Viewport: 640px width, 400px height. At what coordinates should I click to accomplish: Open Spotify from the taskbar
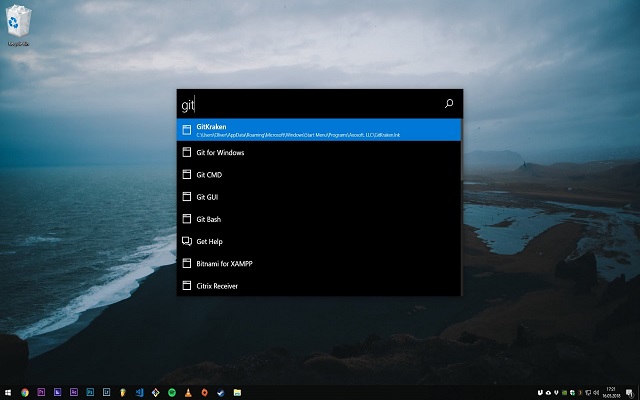click(x=172, y=393)
